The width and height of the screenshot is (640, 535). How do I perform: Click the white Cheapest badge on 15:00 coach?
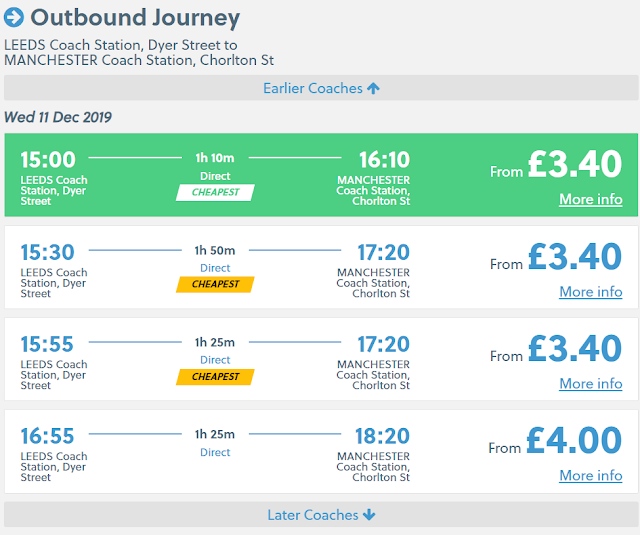pyautogui.click(x=215, y=192)
